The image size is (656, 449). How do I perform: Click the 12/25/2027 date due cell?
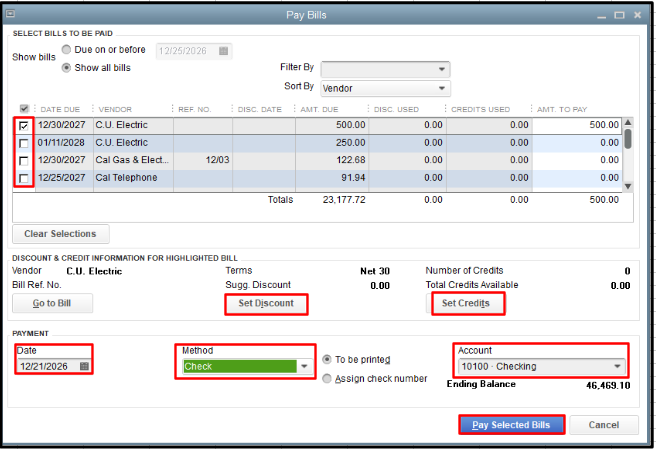point(64,178)
